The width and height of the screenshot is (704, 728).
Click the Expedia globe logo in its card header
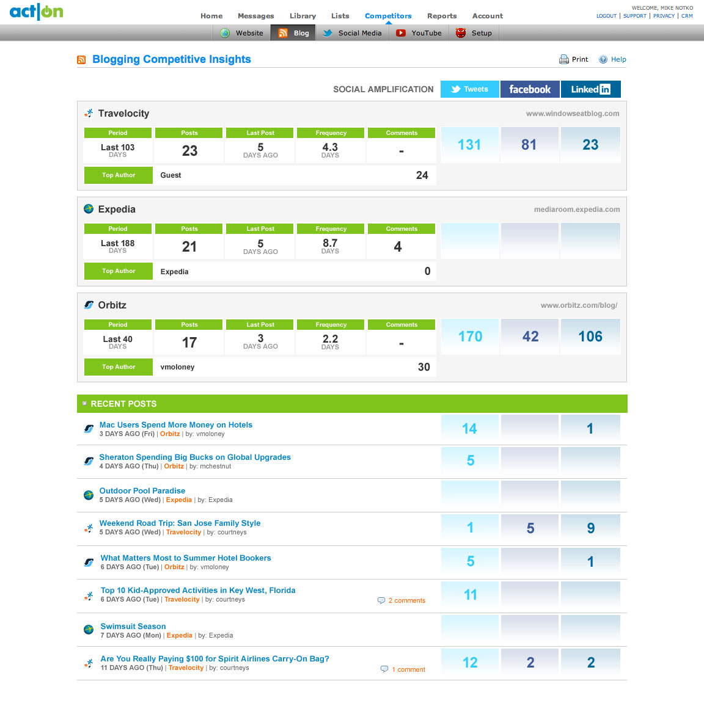(x=89, y=209)
